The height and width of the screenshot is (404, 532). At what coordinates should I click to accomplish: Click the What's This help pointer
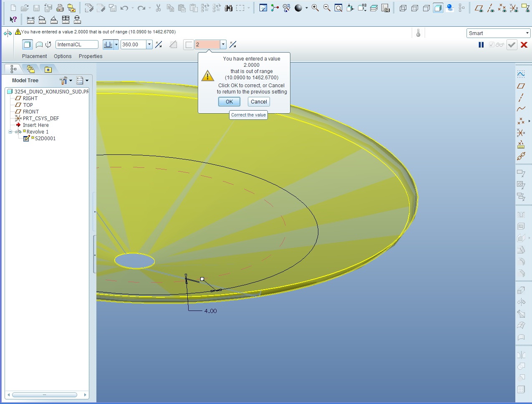coord(13,19)
